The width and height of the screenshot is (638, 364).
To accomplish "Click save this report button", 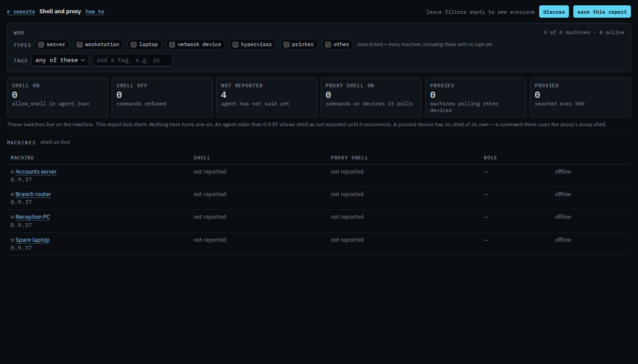I will point(602,12).
